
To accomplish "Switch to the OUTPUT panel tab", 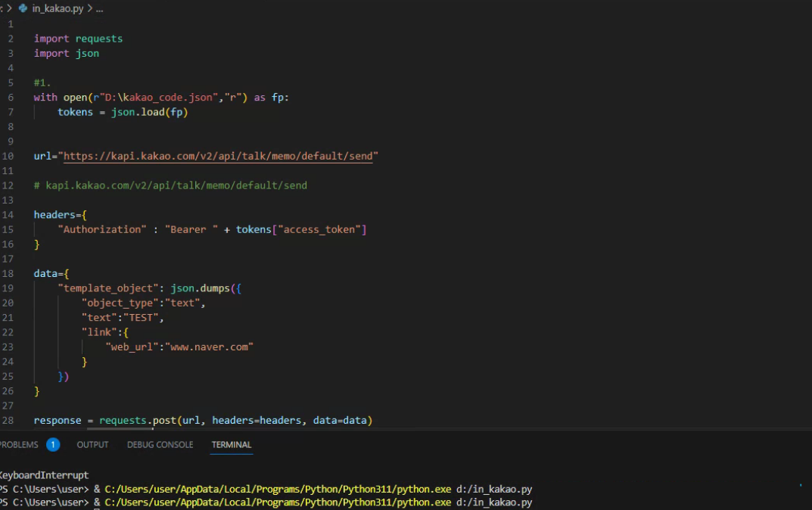I will 92,445.
